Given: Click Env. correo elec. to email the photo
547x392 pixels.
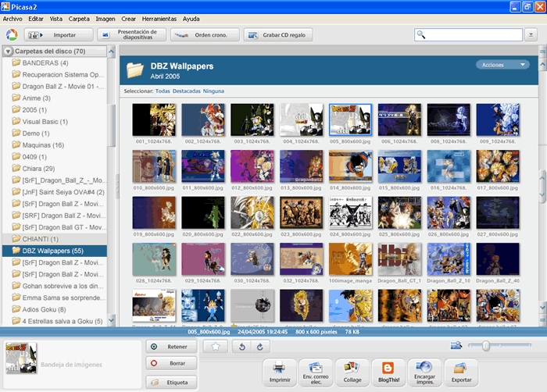Looking at the screenshot, I should pos(316,372).
